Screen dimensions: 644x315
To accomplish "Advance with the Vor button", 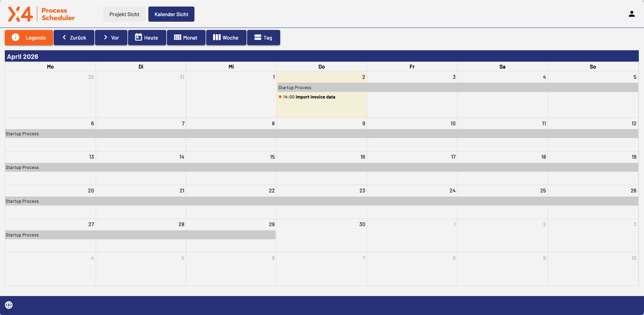I will pos(111,38).
